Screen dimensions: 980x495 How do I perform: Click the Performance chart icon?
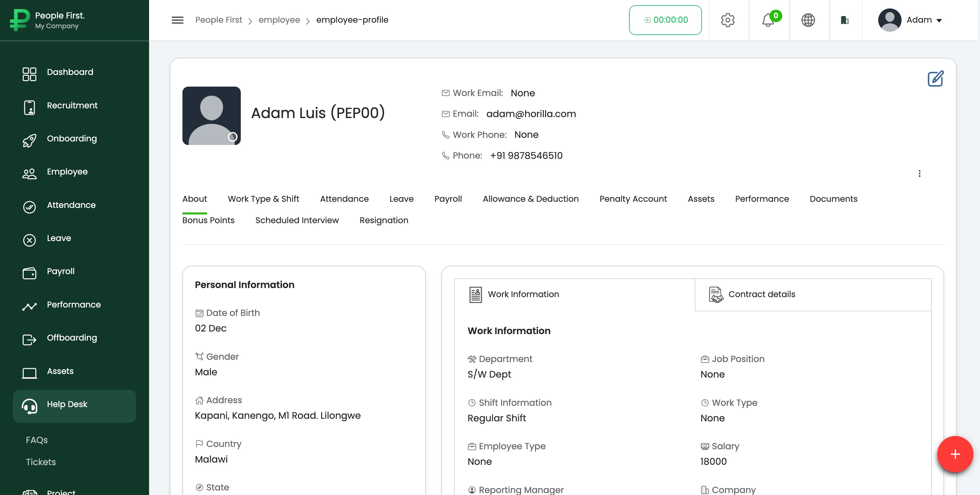coord(29,307)
